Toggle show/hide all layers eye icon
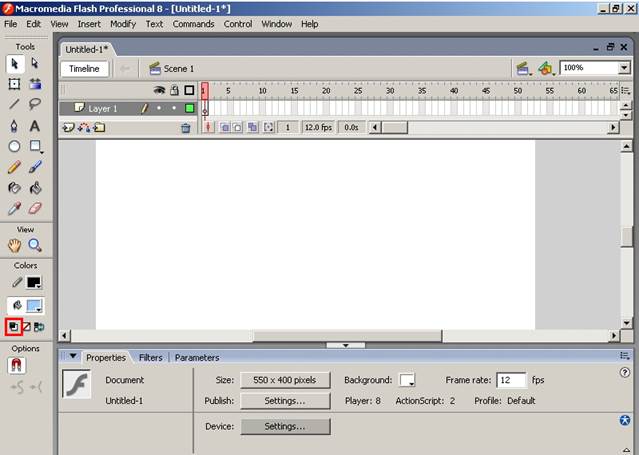 159,90
